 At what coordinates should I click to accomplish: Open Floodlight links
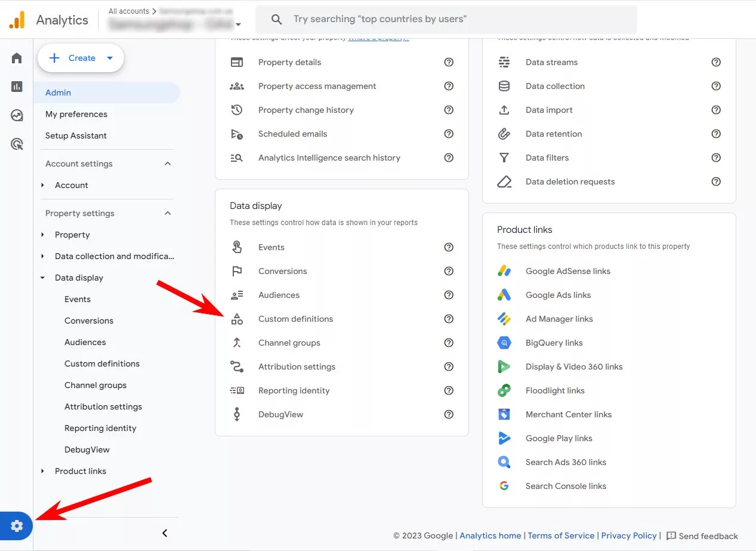click(555, 390)
